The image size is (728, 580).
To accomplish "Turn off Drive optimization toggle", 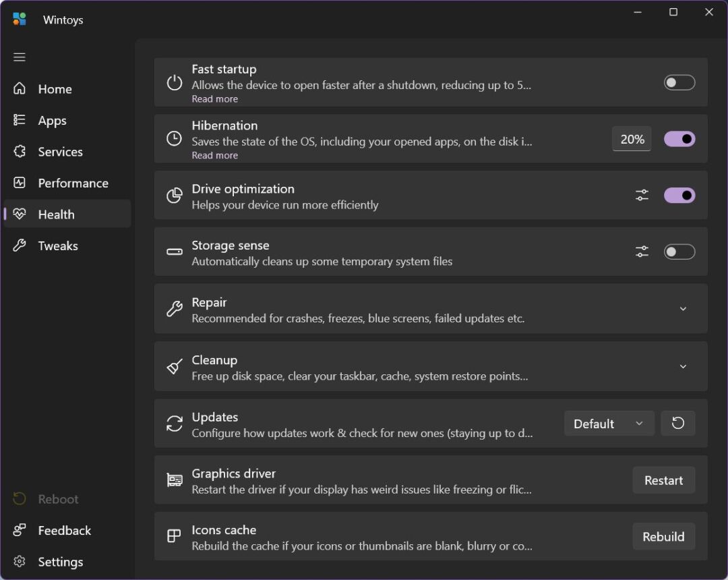I will pyautogui.click(x=679, y=196).
